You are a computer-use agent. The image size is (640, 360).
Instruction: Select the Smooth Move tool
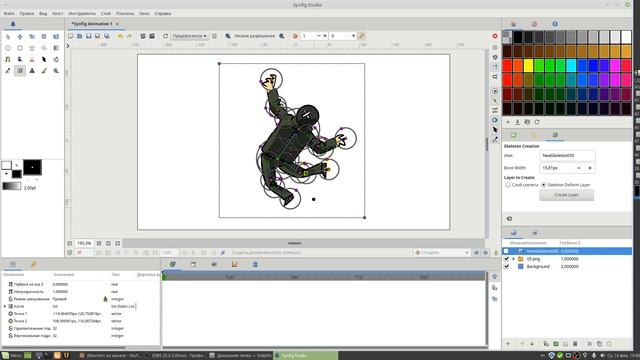click(x=20, y=37)
